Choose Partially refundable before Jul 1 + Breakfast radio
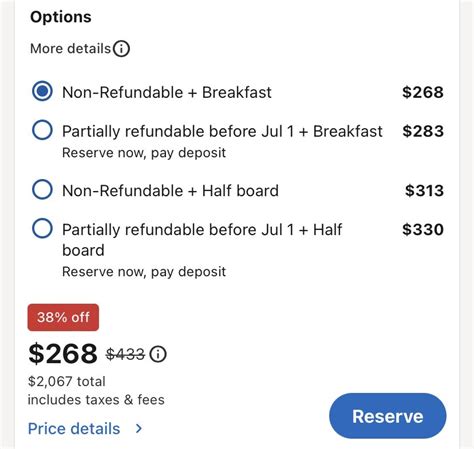 point(42,130)
